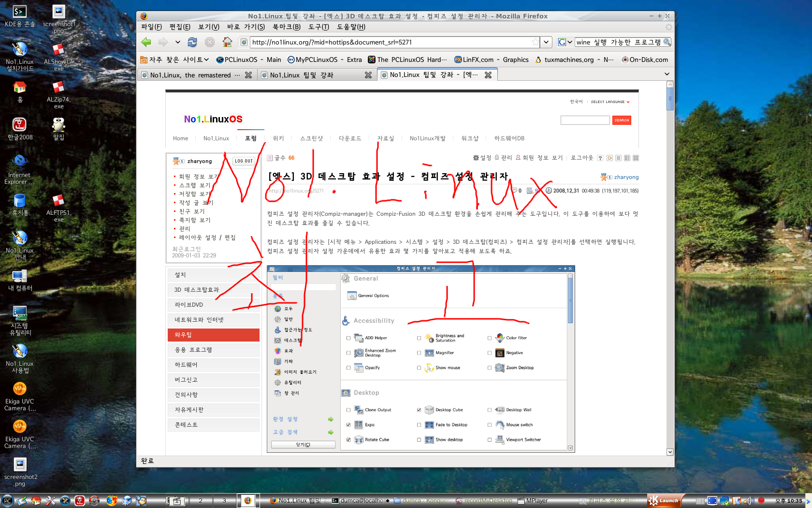Expand 자주 찾은 사이트 bookmark folder

tap(174, 60)
